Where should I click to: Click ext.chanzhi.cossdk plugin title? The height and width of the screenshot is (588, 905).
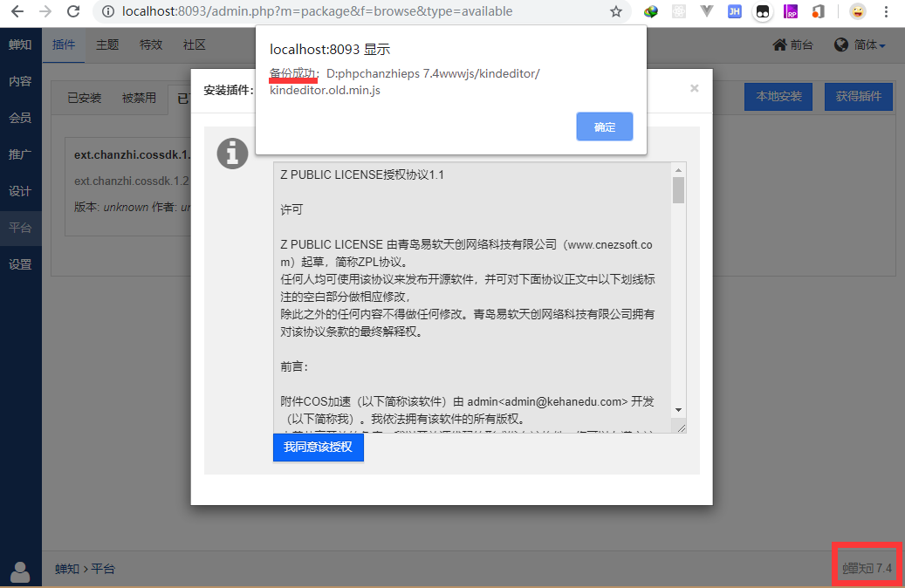coord(132,154)
